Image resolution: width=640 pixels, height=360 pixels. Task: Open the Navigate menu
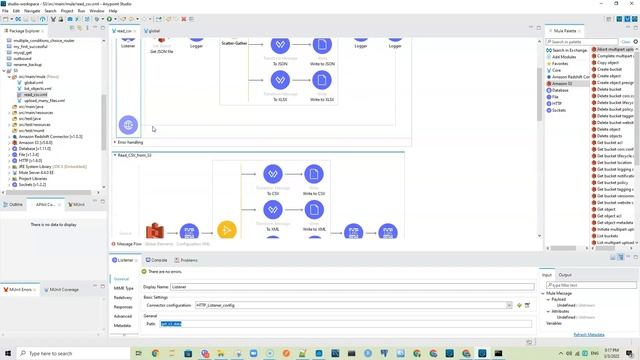32,11
